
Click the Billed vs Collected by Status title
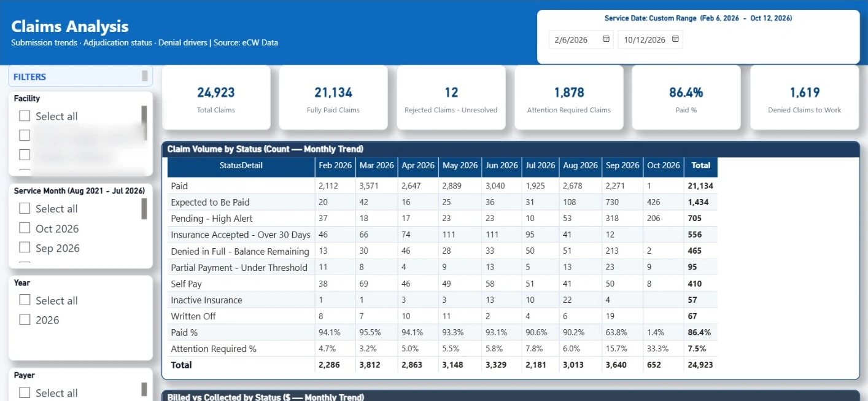pyautogui.click(x=266, y=397)
